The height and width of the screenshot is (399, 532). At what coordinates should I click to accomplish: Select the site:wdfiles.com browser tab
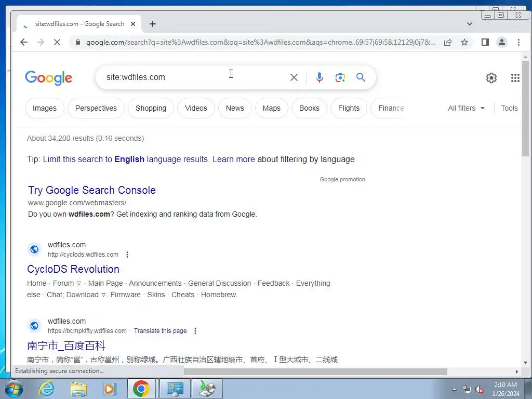(x=79, y=24)
